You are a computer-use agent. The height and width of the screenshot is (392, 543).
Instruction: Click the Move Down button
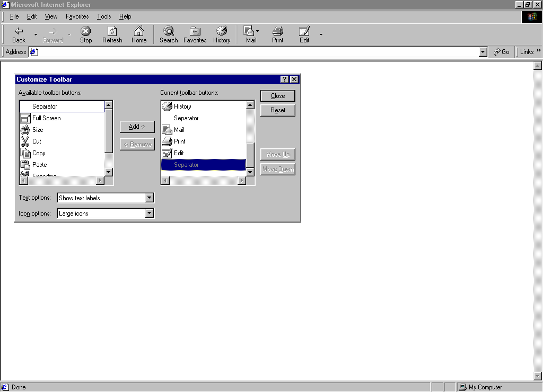278,169
